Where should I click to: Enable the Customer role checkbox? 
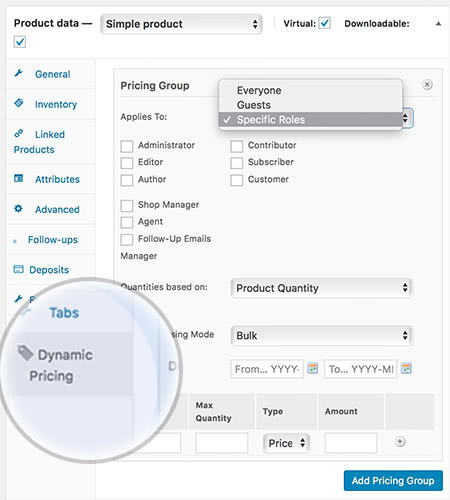point(237,180)
